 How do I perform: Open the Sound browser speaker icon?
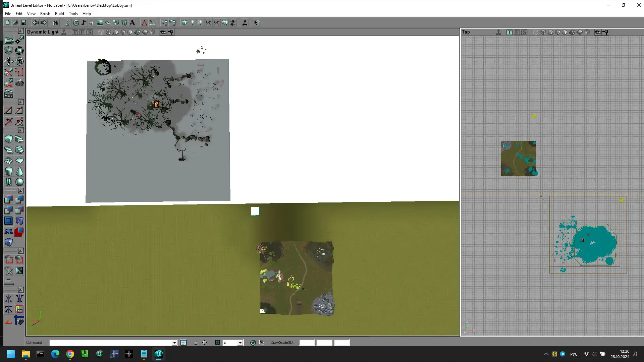[x=92, y=22]
